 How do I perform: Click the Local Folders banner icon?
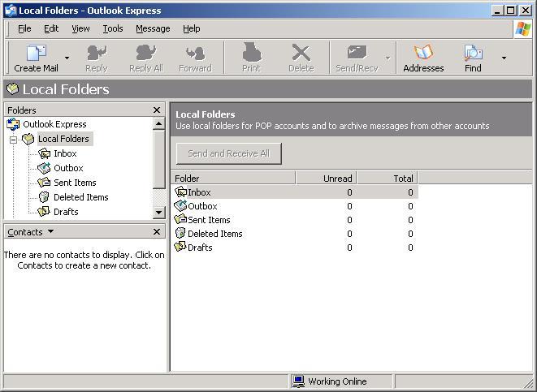[12, 89]
